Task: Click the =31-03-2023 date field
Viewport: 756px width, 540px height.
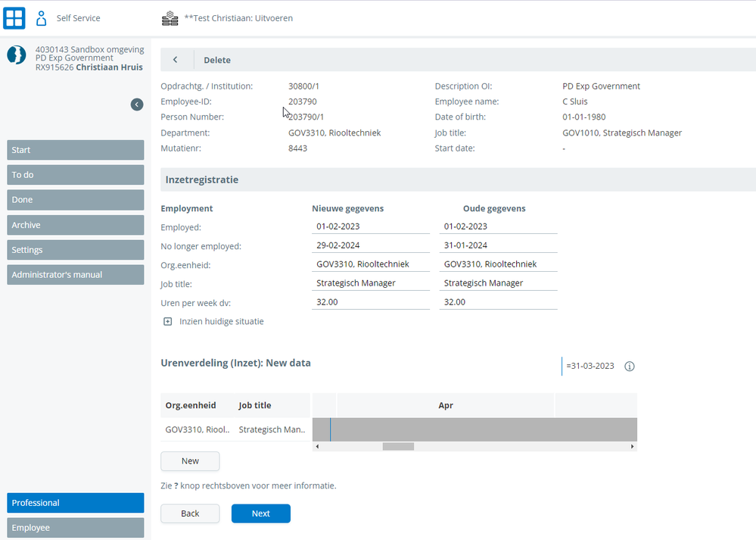Action: [590, 366]
